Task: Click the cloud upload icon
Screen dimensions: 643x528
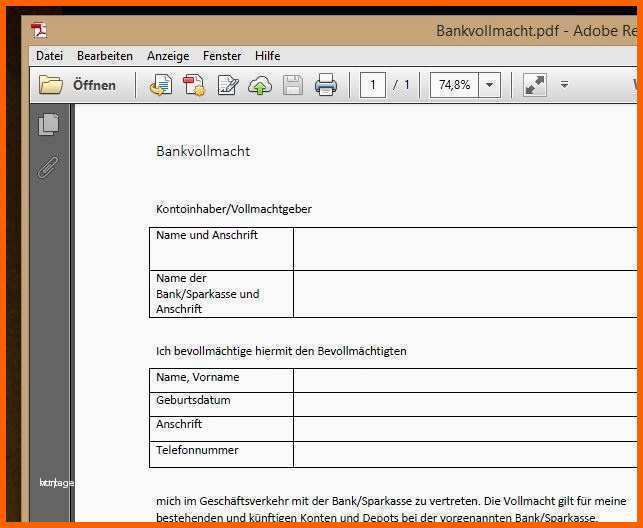Action: (260, 85)
